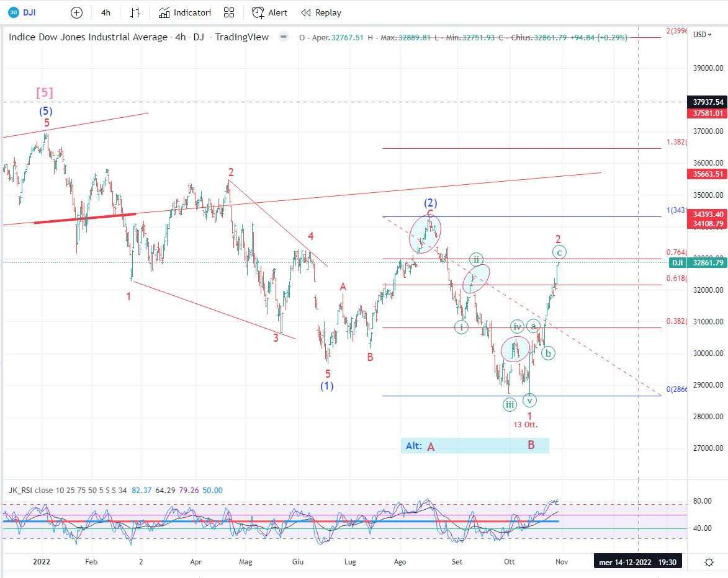Open chart settings gear icon
This screenshot has height=578, width=728.
click(709, 562)
